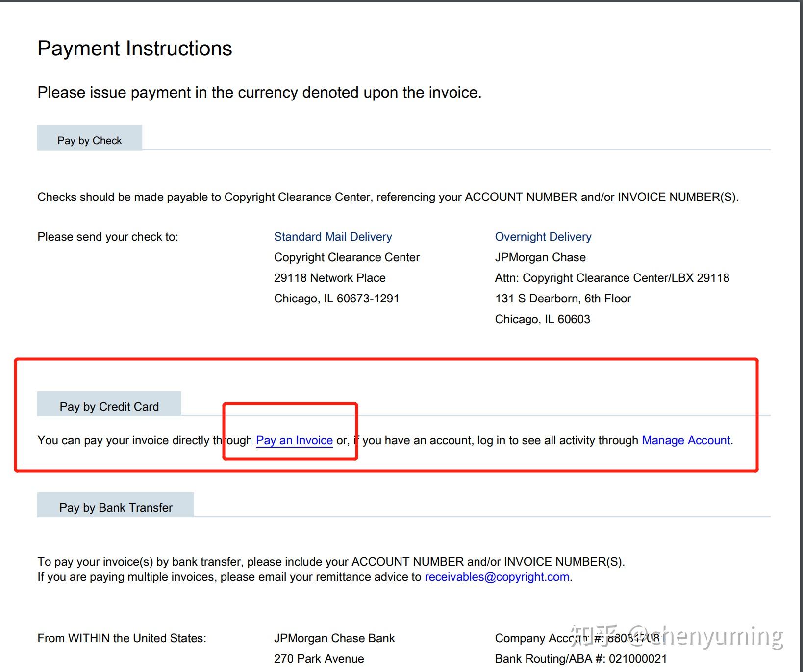Screen dimensions: 803x672
Task: Click the "131 S Dearborn, 6th Floor" line
Action: (x=563, y=299)
